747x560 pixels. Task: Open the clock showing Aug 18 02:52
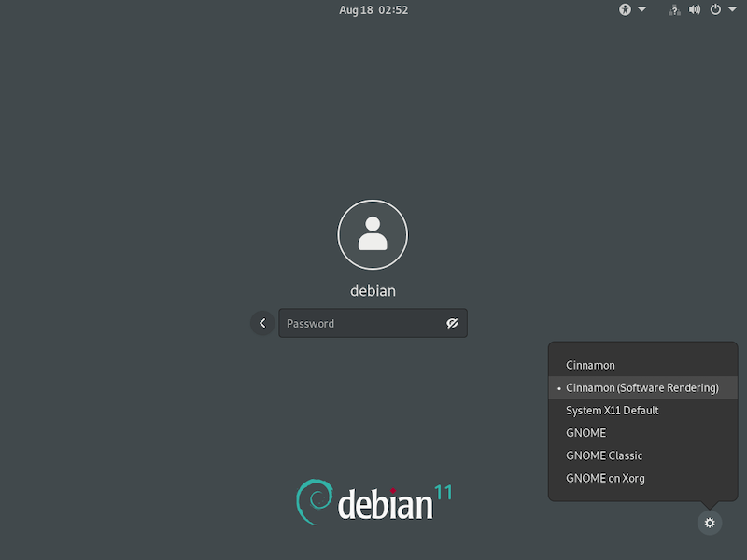click(373, 10)
